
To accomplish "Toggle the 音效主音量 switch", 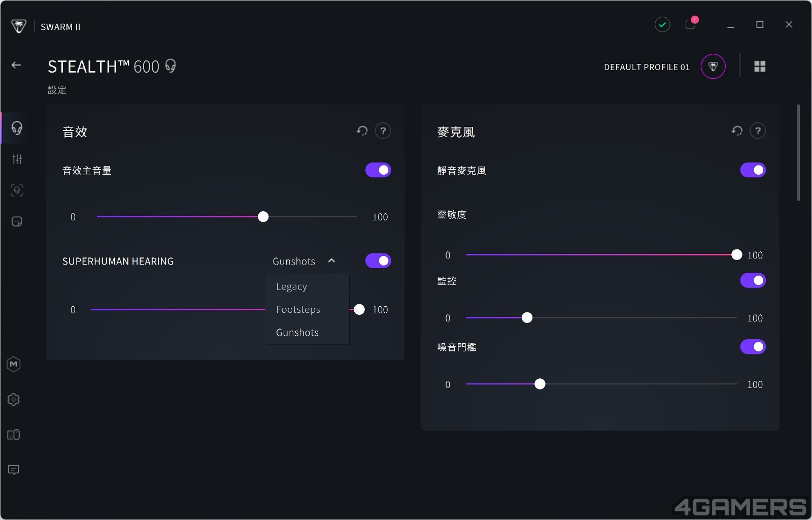I will [378, 170].
